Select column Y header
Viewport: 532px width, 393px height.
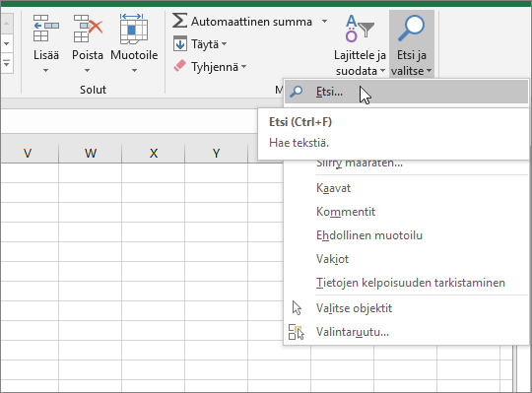click(x=216, y=154)
